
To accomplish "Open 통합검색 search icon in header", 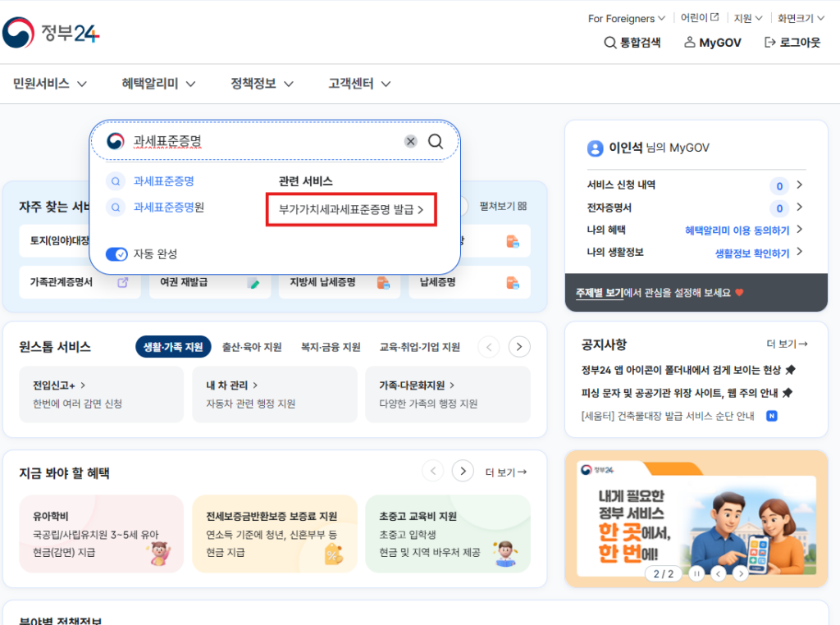I will pyautogui.click(x=609, y=43).
